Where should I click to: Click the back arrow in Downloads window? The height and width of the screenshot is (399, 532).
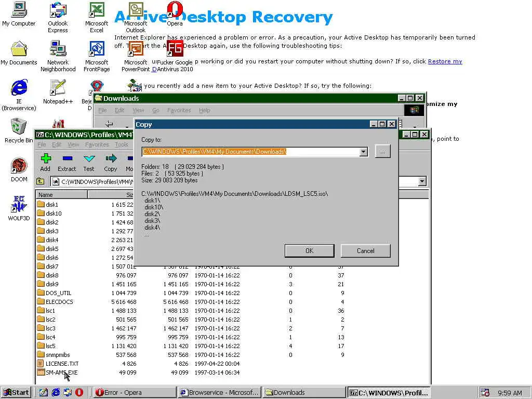109,124
